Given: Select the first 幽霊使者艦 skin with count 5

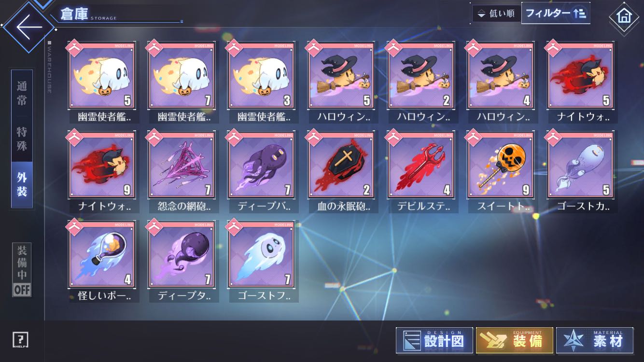Looking at the screenshot, I should coord(102,82).
